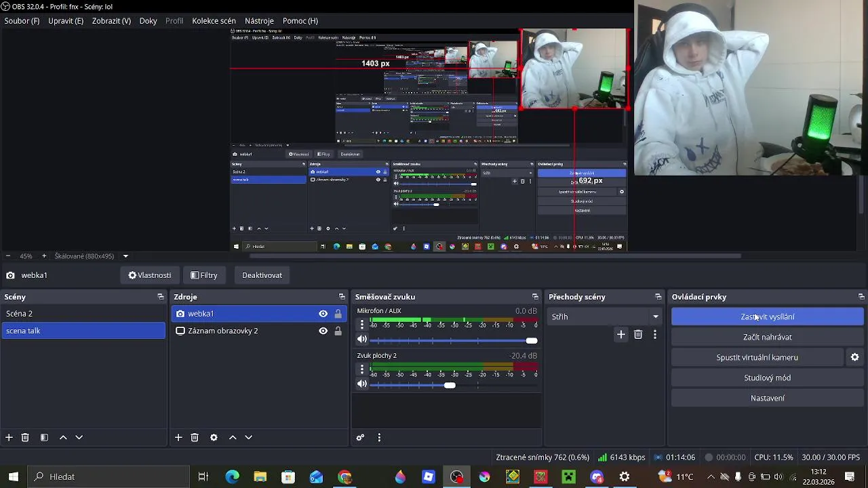868x488 pixels.
Task: Open Microsoft Edge from taskbar
Action: pyautogui.click(x=232, y=476)
